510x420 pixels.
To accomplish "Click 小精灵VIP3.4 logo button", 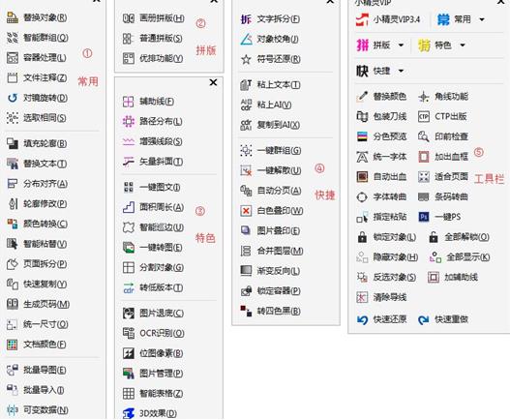I will (388, 20).
